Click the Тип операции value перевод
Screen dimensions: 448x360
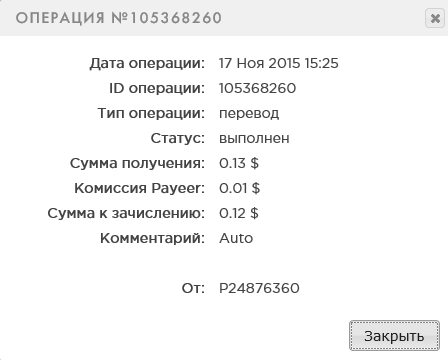[x=249, y=114]
